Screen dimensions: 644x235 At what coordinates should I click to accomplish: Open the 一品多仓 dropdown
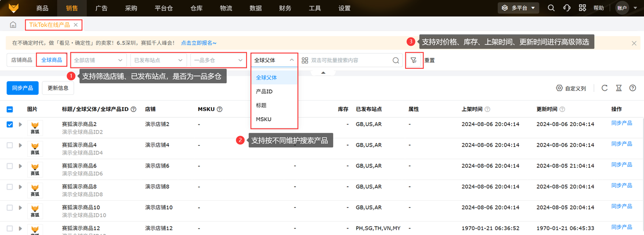218,60
